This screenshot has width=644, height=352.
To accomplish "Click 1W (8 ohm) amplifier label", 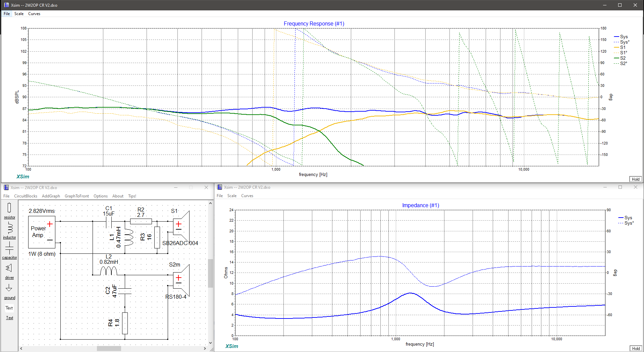I will coord(42,254).
